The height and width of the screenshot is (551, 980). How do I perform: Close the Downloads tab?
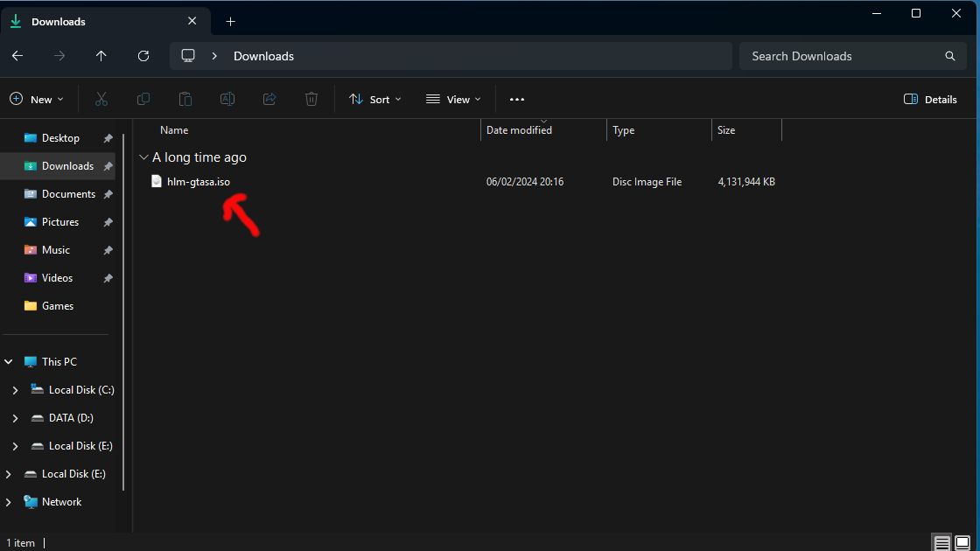[192, 21]
